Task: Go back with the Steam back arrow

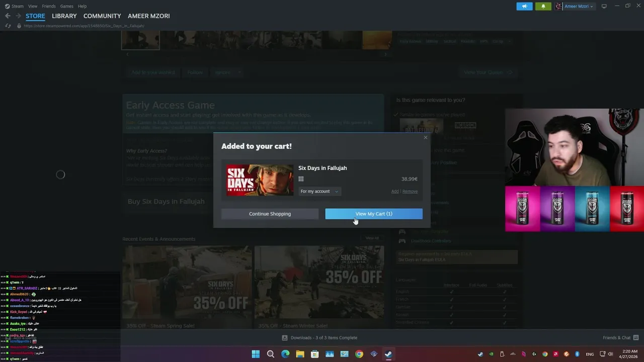Action: [8, 16]
